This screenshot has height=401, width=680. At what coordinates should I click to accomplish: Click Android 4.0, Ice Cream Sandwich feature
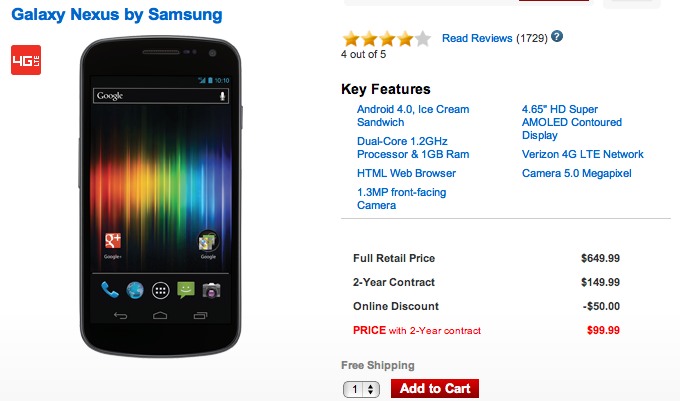(x=412, y=115)
